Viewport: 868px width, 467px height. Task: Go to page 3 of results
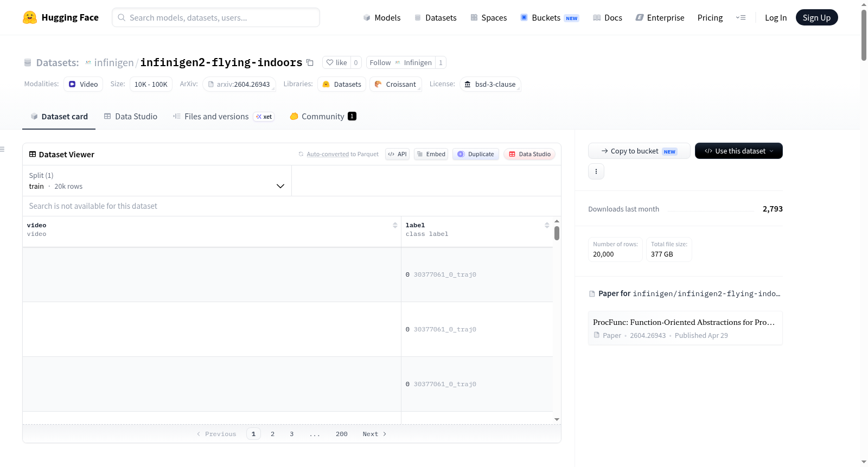pyautogui.click(x=292, y=434)
